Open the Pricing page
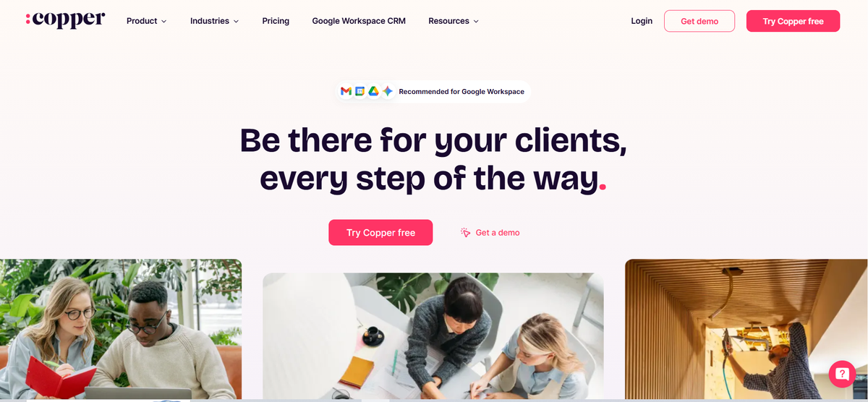This screenshot has width=868, height=402. pyautogui.click(x=276, y=21)
